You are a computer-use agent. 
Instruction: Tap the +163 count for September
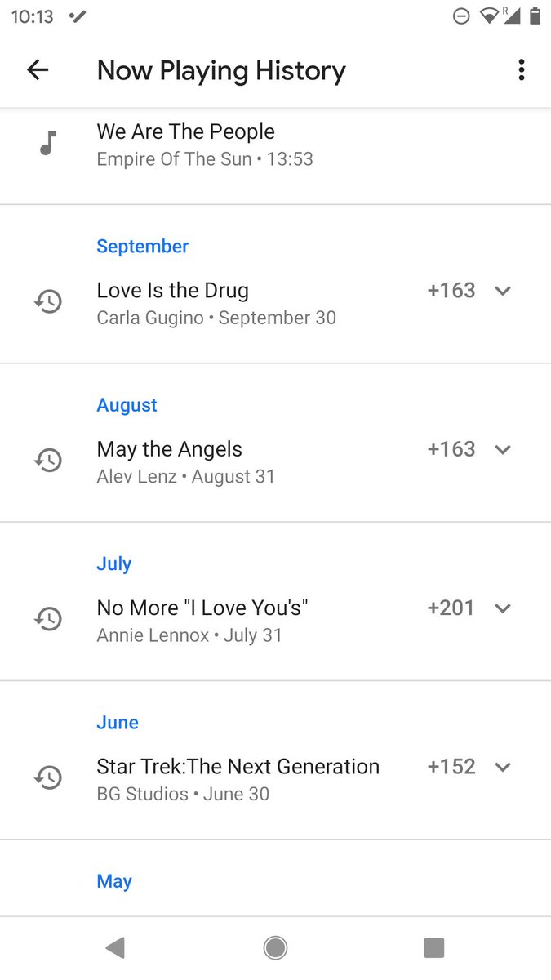pyautogui.click(x=451, y=291)
